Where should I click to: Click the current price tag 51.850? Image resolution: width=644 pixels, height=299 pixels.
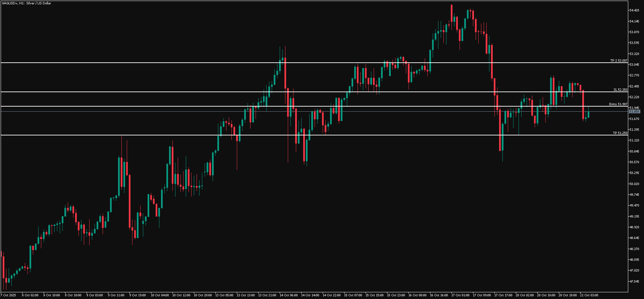tap(634, 111)
